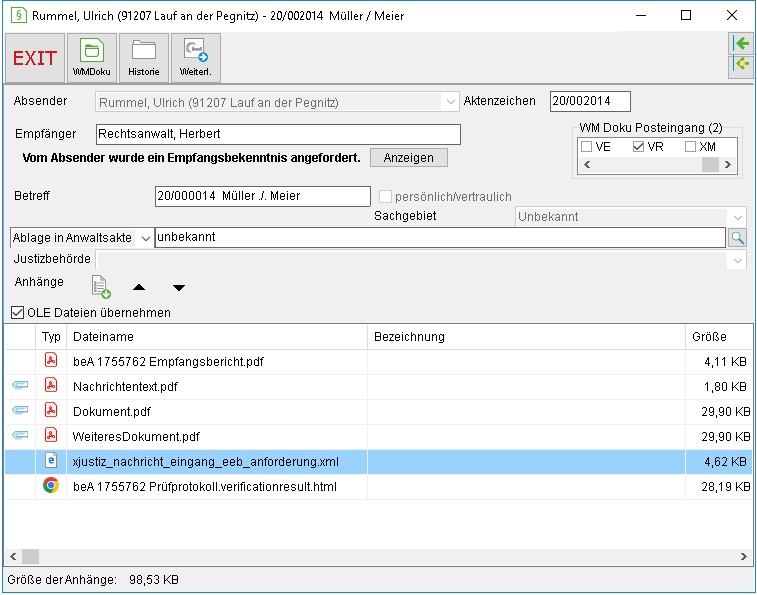
Task: Click the horizontal scrollbar thumb at the bottom of the list
Action: pos(30,556)
